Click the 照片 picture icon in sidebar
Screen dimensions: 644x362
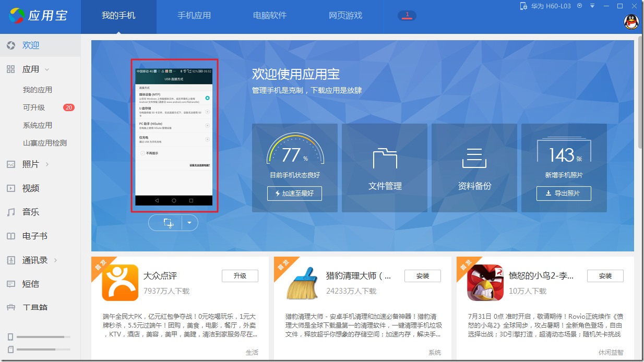tap(10, 164)
